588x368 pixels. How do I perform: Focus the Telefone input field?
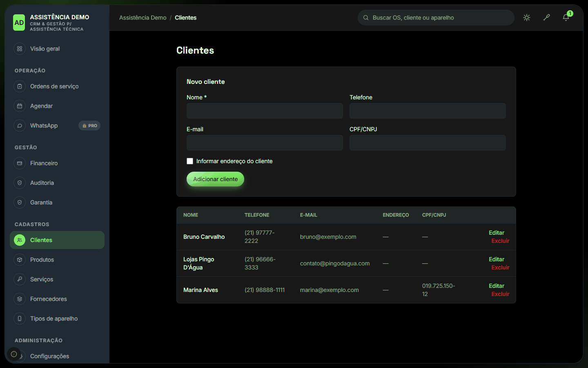click(x=428, y=111)
